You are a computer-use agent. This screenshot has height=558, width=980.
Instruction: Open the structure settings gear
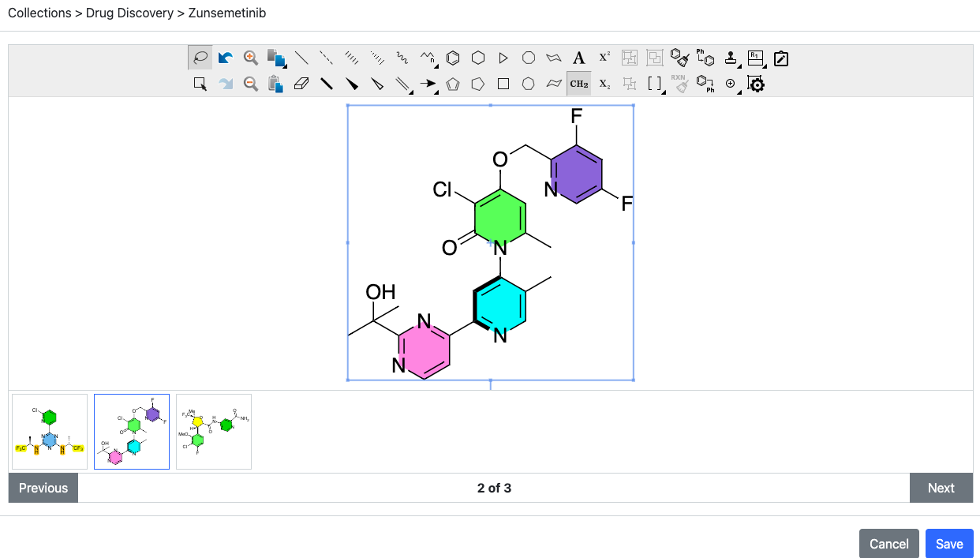tap(755, 84)
